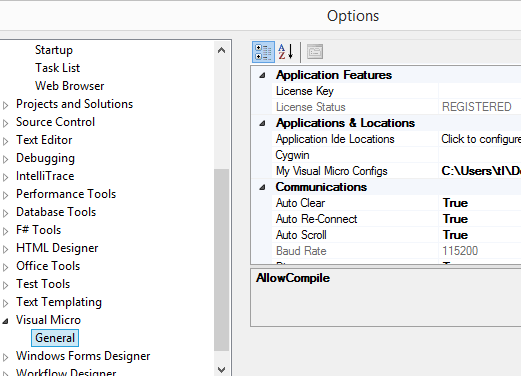The width and height of the screenshot is (521, 376).
Task: Select the License Status property row
Action: tap(396, 107)
